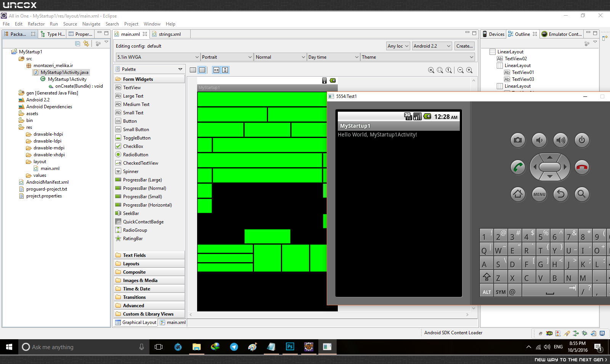The width and height of the screenshot is (610, 364).
Task: Click the emulator camera button
Action: 518,140
